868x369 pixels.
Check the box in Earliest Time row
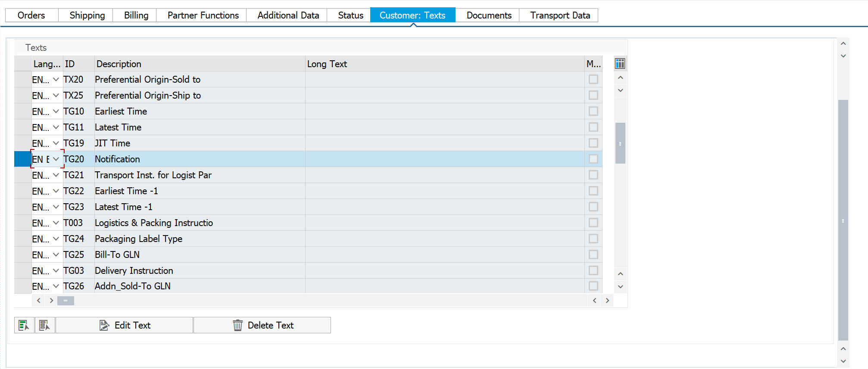[x=593, y=111]
